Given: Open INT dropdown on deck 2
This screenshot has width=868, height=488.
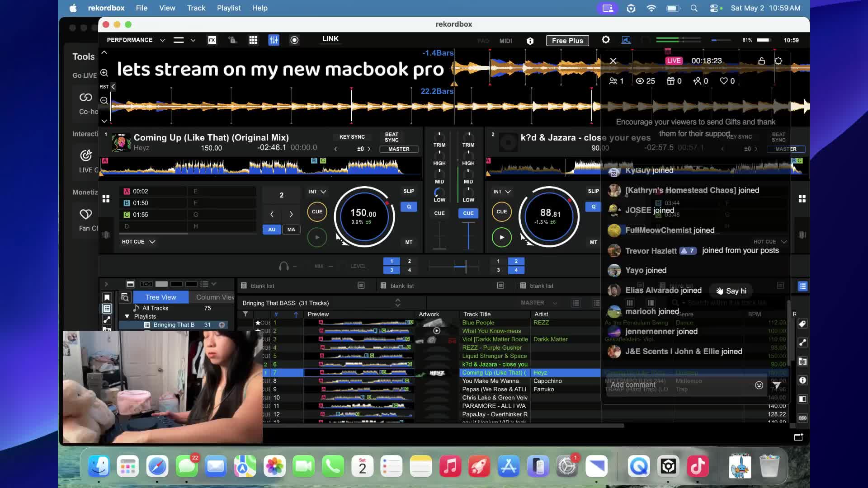Looking at the screenshot, I should (x=502, y=192).
